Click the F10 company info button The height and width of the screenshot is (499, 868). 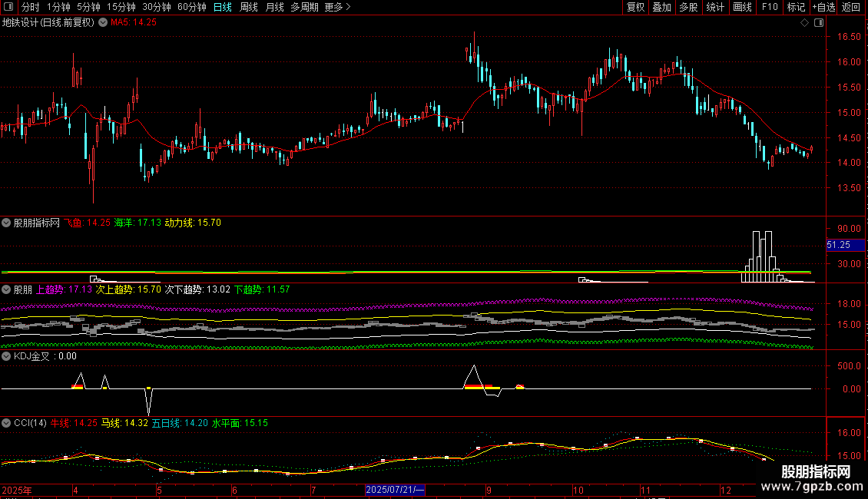pyautogui.click(x=770, y=7)
